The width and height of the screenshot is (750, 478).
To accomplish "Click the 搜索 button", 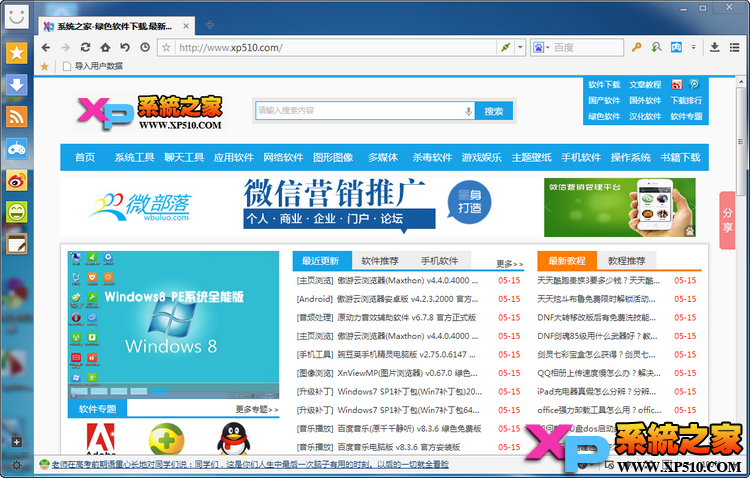I will [494, 111].
